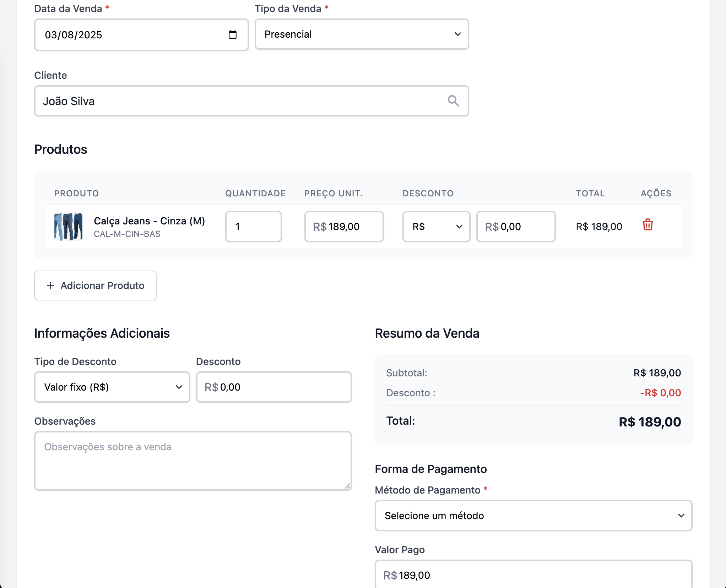Click the Data da Venda date text

click(74, 35)
